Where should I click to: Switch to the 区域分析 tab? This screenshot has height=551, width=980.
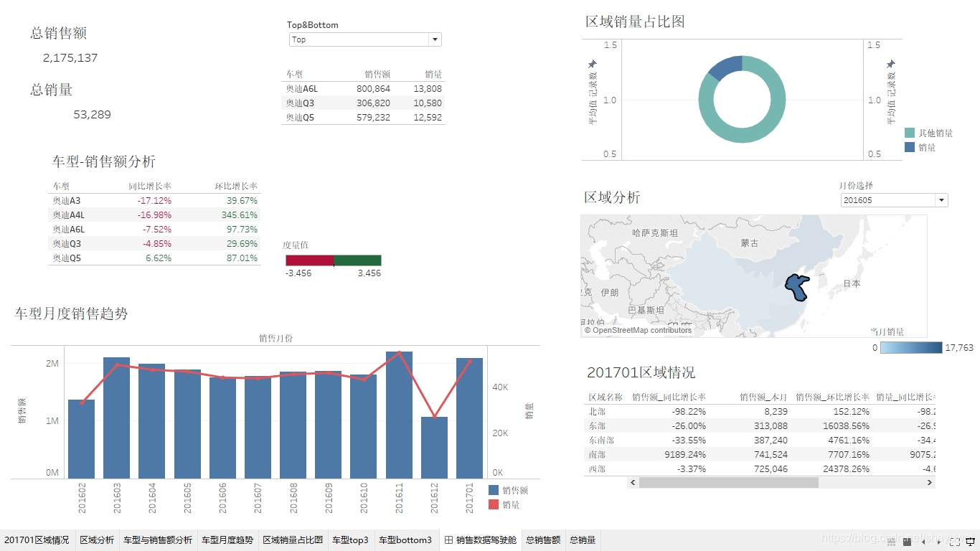[97, 540]
